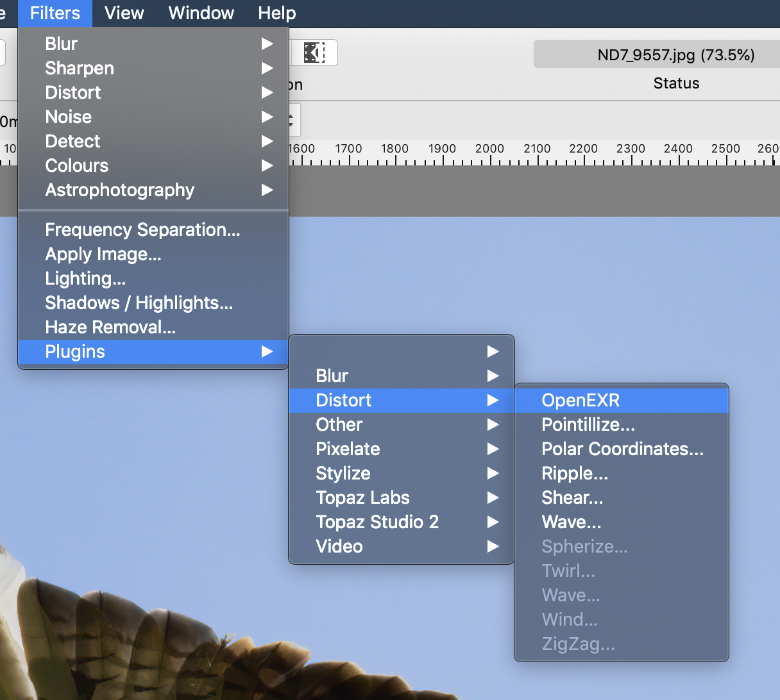Click the invert selection toolbar icon
This screenshot has height=700, width=780.
[x=314, y=53]
